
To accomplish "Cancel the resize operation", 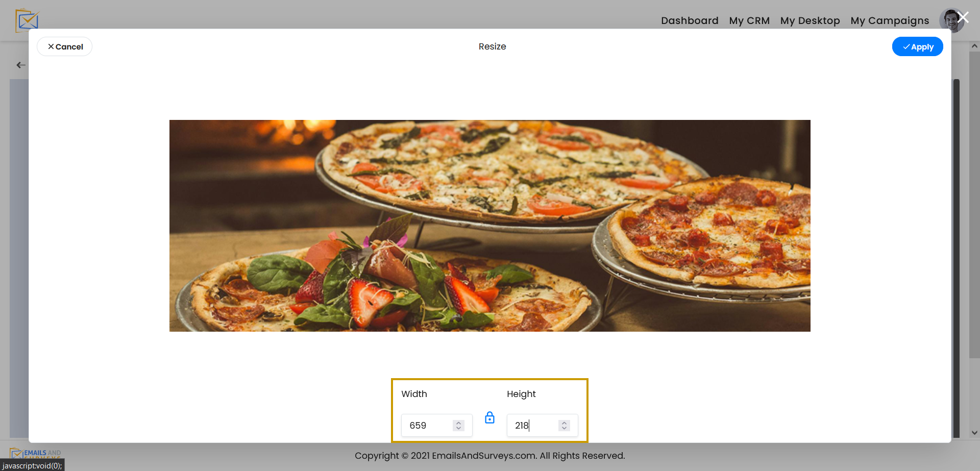I will tap(64, 46).
